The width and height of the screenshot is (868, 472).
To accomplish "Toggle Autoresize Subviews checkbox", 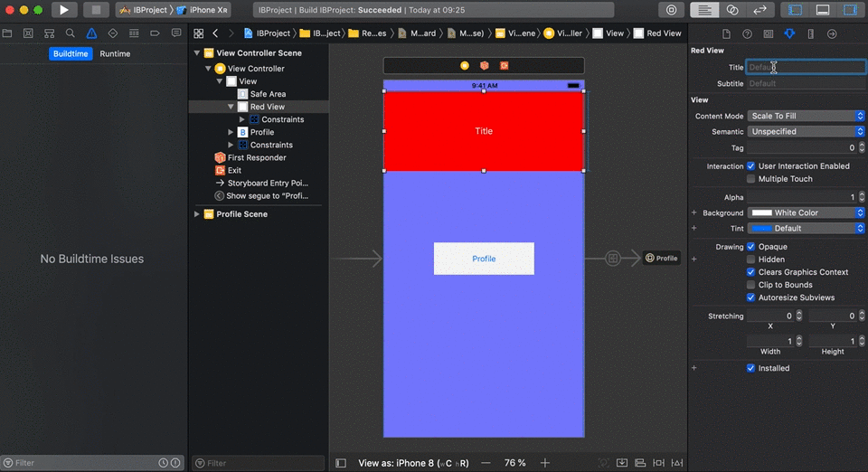I will coord(750,297).
